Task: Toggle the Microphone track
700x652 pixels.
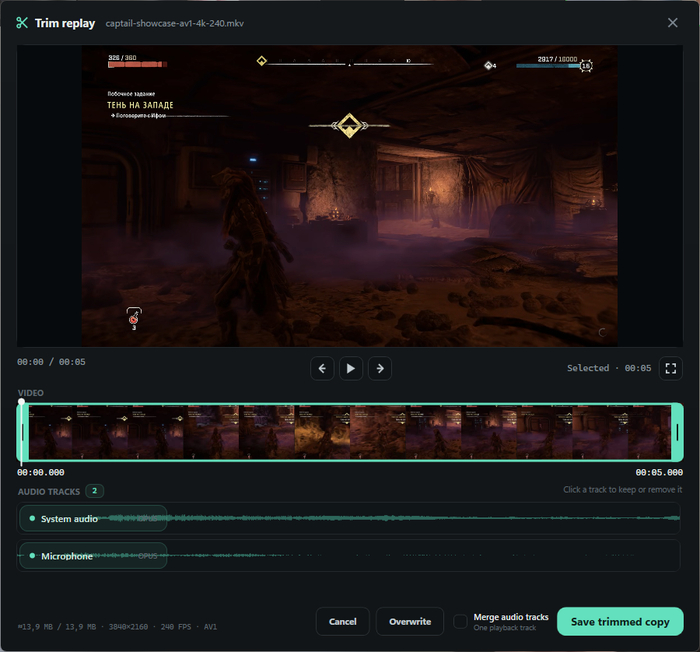Action: click(93, 556)
